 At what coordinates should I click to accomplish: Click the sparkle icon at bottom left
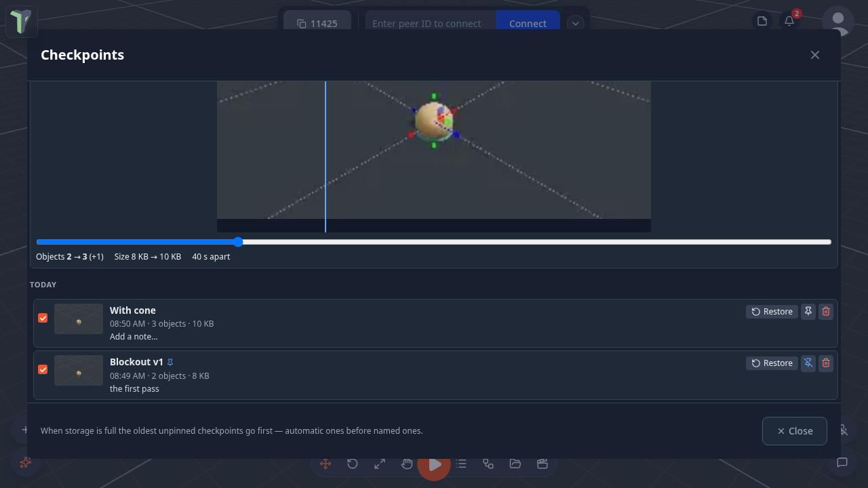coord(26,462)
